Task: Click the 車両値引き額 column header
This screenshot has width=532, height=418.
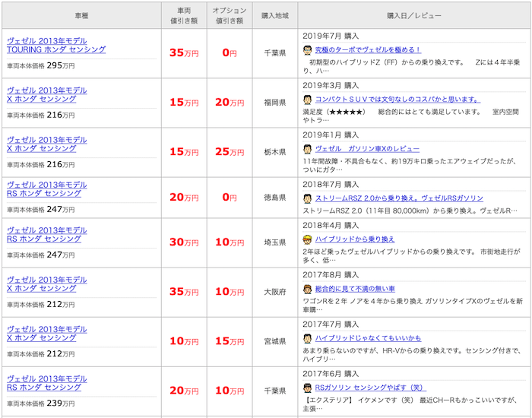Action: tap(184, 16)
